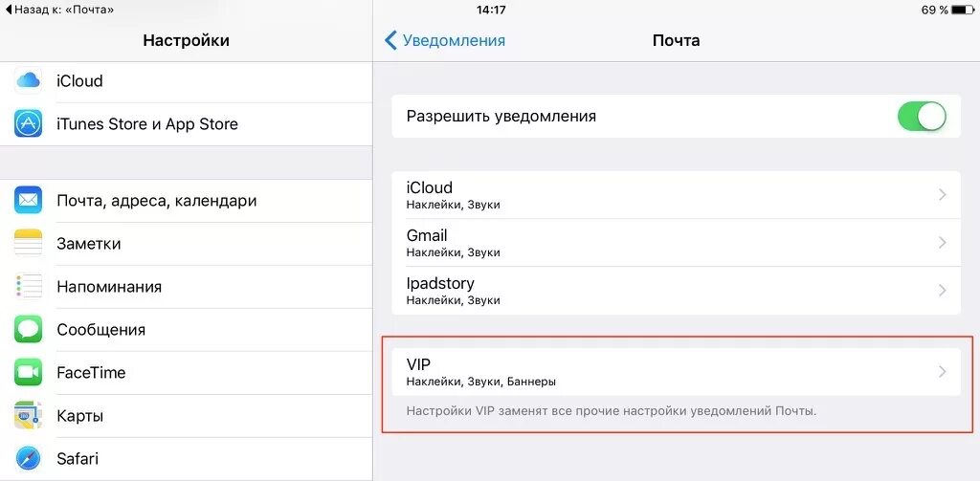Tap the green Messages bubble icon

(x=28, y=329)
